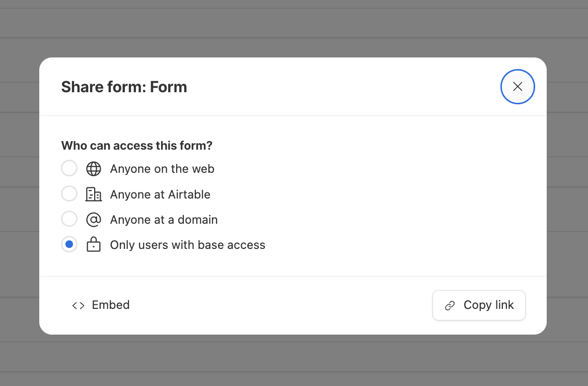This screenshot has height=386, width=588.
Task: Click the selected 'Only users with base access' radio
Action: [x=69, y=245]
